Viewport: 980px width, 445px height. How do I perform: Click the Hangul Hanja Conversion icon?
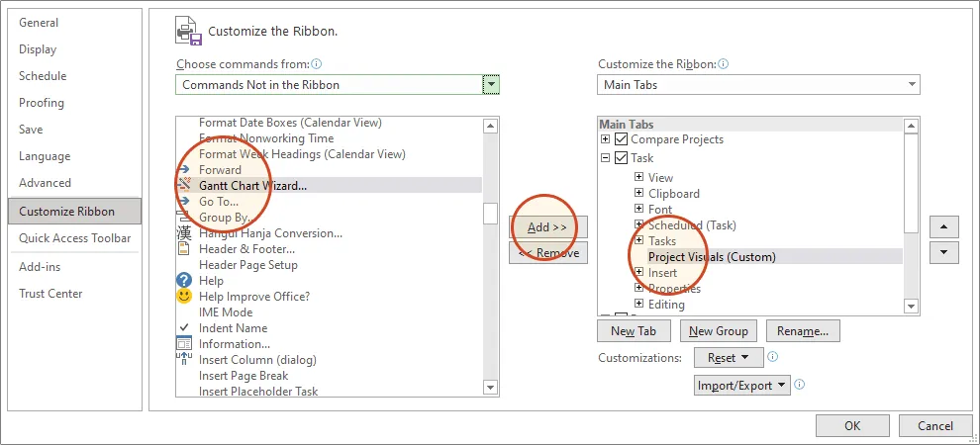(x=184, y=233)
